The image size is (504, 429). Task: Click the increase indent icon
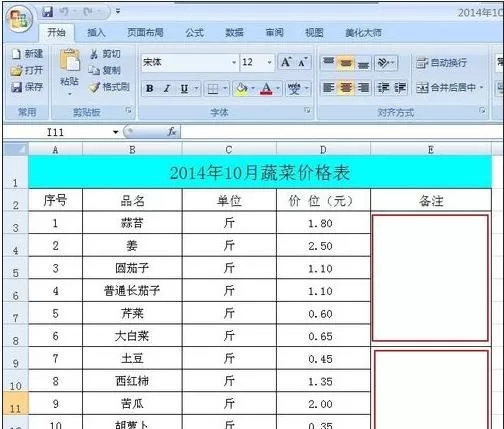coord(400,88)
